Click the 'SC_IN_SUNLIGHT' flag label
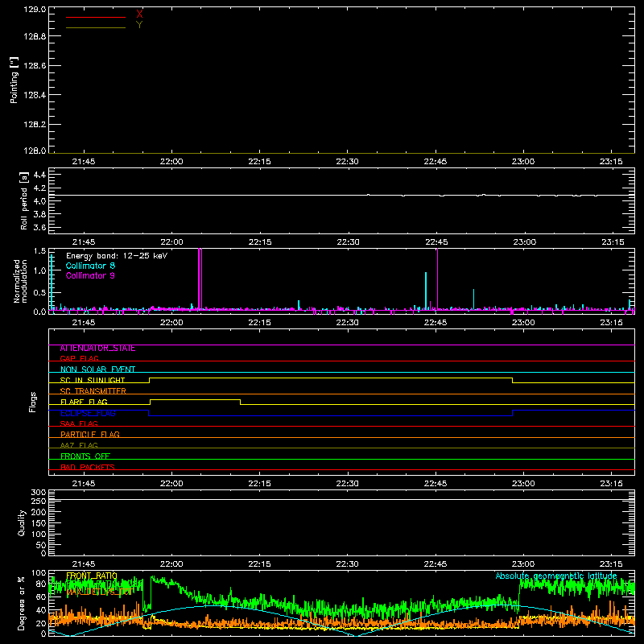 [x=93, y=380]
